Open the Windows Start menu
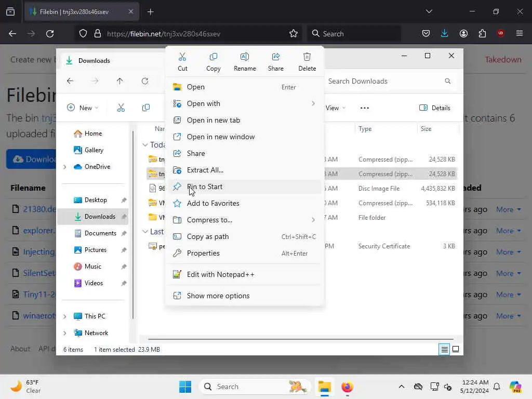This screenshot has height=399, width=532. click(x=185, y=387)
